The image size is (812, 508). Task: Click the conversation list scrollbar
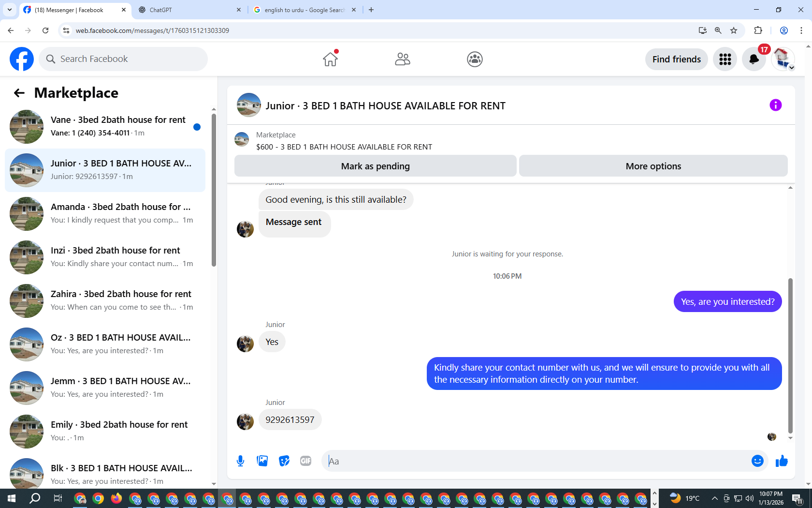214,190
